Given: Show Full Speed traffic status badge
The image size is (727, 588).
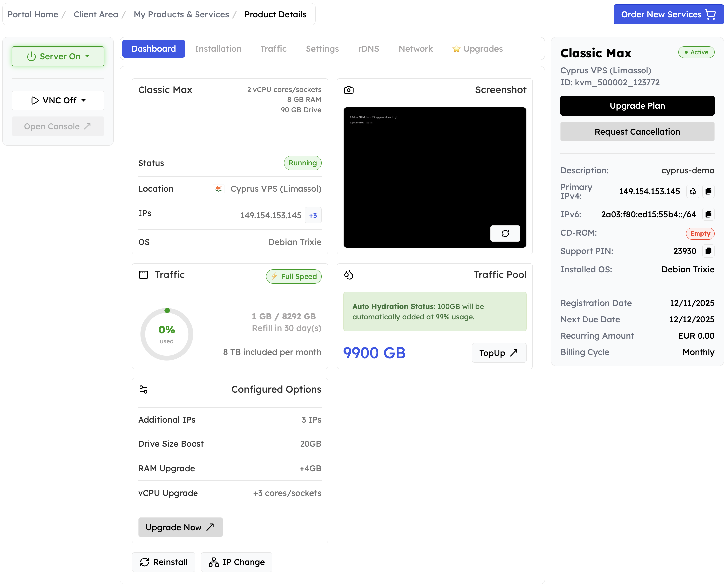Looking at the screenshot, I should [x=294, y=276].
